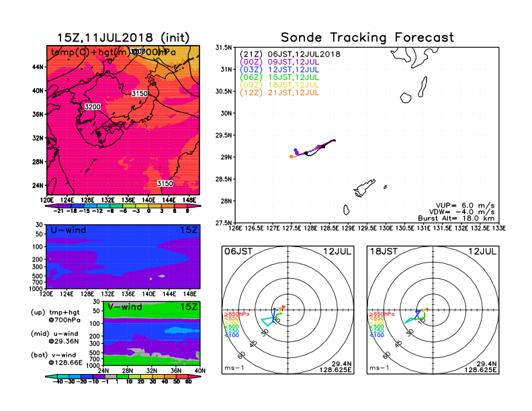Click the 'VDW= -4.0 m/s' value
532x411 pixels.
click(461, 212)
